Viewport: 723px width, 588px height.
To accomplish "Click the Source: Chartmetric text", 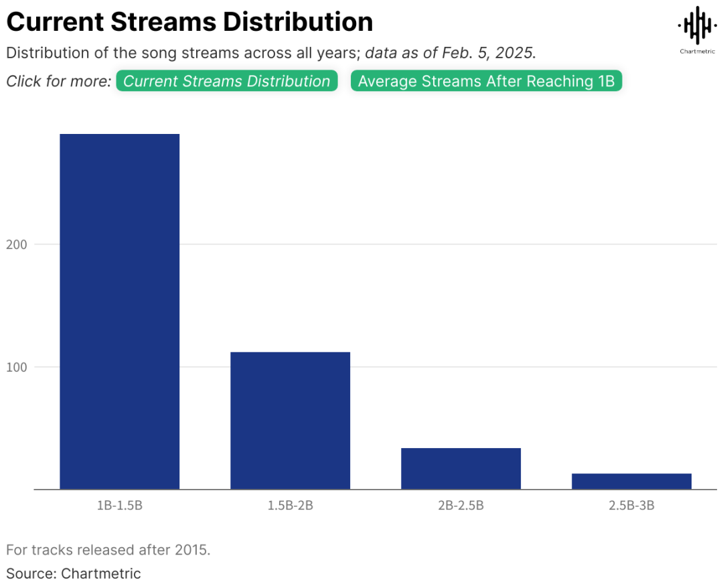I will tap(74, 573).
